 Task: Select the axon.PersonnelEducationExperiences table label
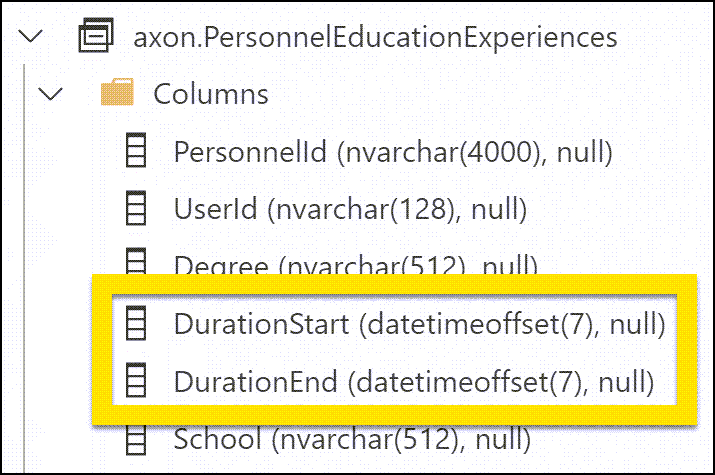click(x=375, y=38)
